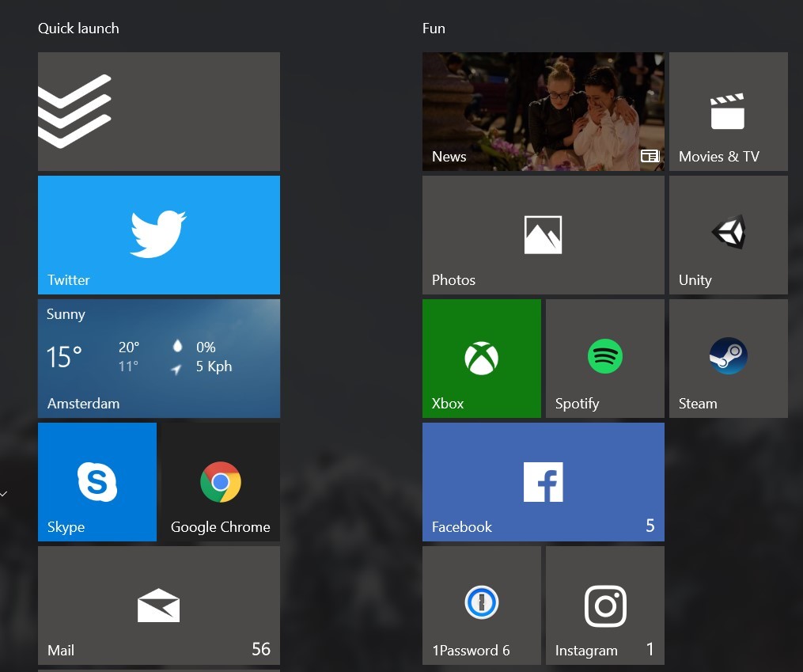Viewport: 803px width, 672px height.
Task: Open Amsterdam Weather live tile
Action: click(158, 359)
